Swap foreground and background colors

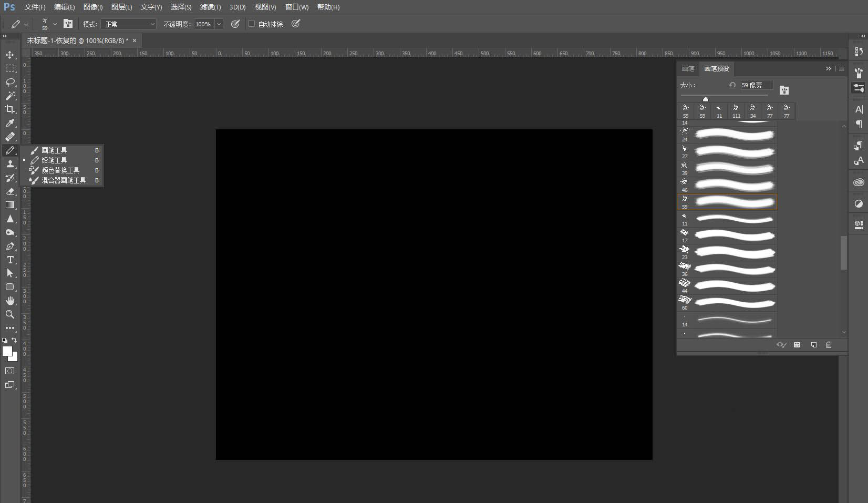[x=14, y=340]
